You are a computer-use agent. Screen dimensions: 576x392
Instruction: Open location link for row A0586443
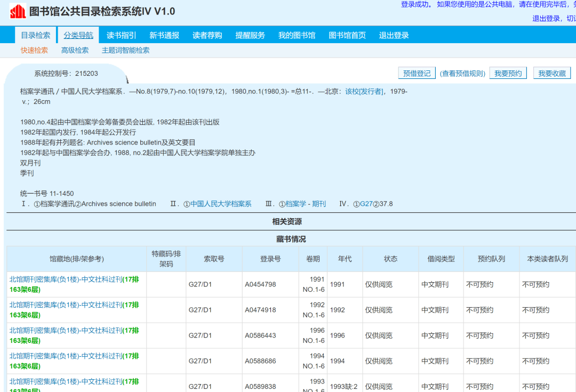coord(74,335)
